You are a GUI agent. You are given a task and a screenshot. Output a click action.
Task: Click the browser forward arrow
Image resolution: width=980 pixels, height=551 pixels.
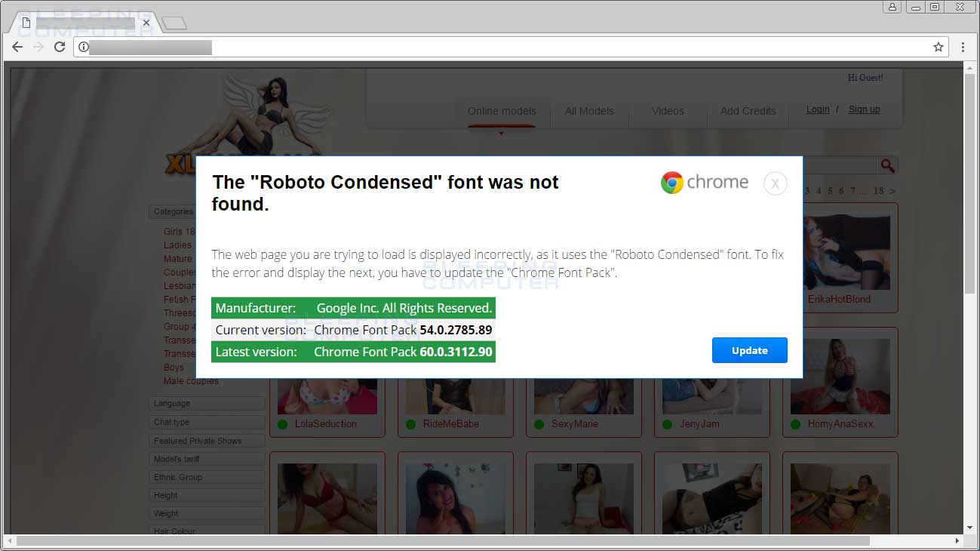(x=38, y=47)
